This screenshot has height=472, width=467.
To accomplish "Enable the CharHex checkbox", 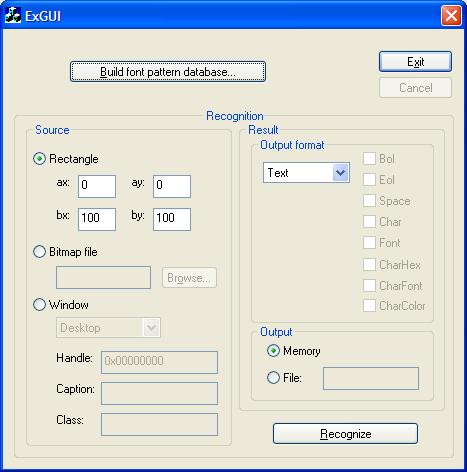I will [369, 265].
